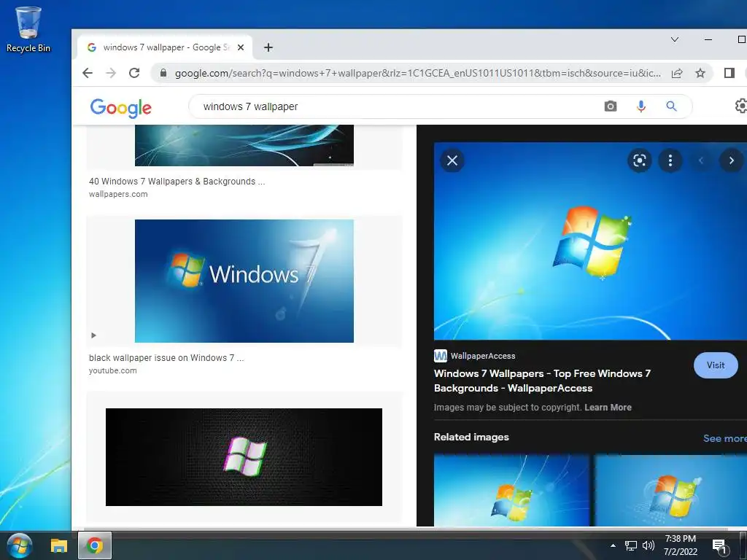Click See more related images
The height and width of the screenshot is (560, 747).
click(x=724, y=438)
